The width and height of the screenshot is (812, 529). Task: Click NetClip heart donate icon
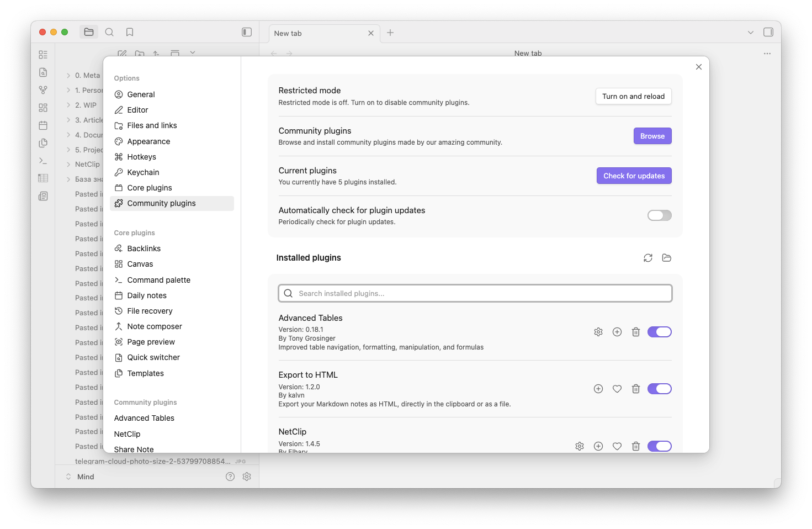[x=617, y=446]
